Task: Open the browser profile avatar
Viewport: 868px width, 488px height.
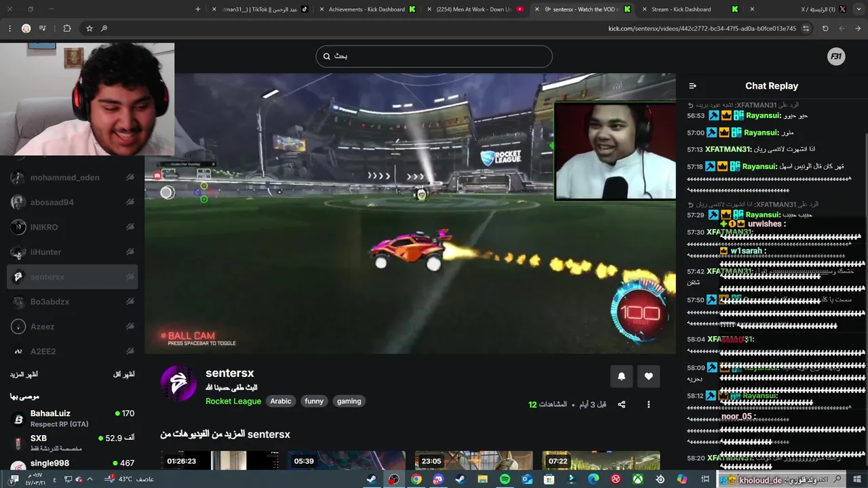Action: (26, 28)
